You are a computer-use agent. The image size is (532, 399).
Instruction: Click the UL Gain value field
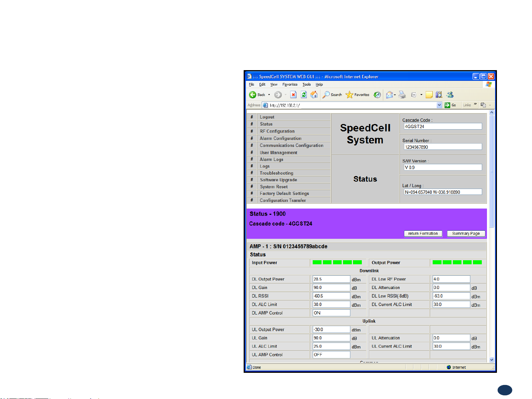click(x=332, y=338)
